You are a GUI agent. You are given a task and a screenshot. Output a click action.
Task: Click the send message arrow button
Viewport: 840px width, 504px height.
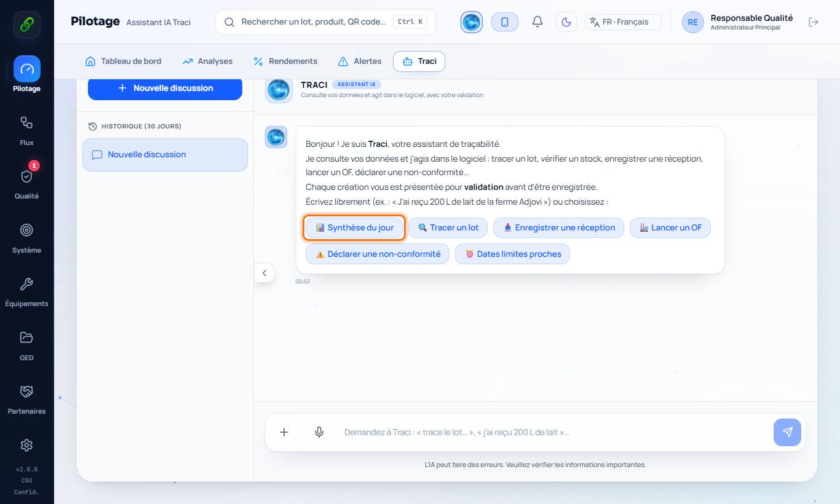click(787, 432)
